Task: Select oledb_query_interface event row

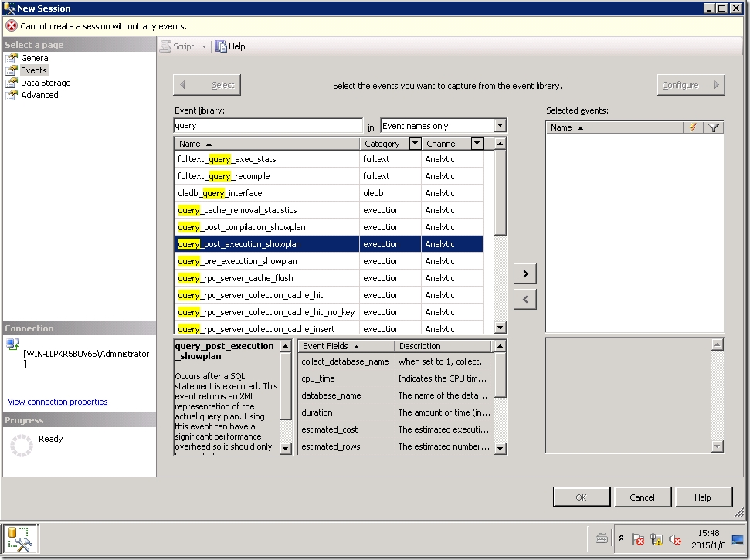Action: coord(328,193)
